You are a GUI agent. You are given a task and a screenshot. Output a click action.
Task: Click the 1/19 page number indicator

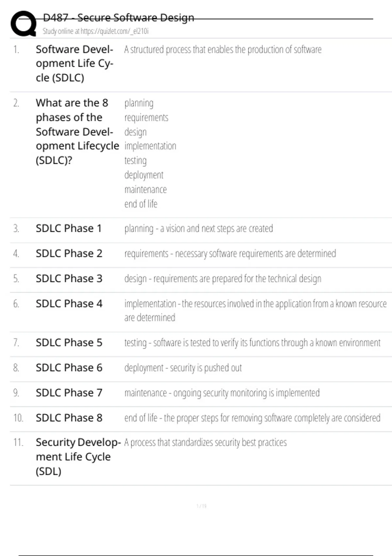click(201, 506)
